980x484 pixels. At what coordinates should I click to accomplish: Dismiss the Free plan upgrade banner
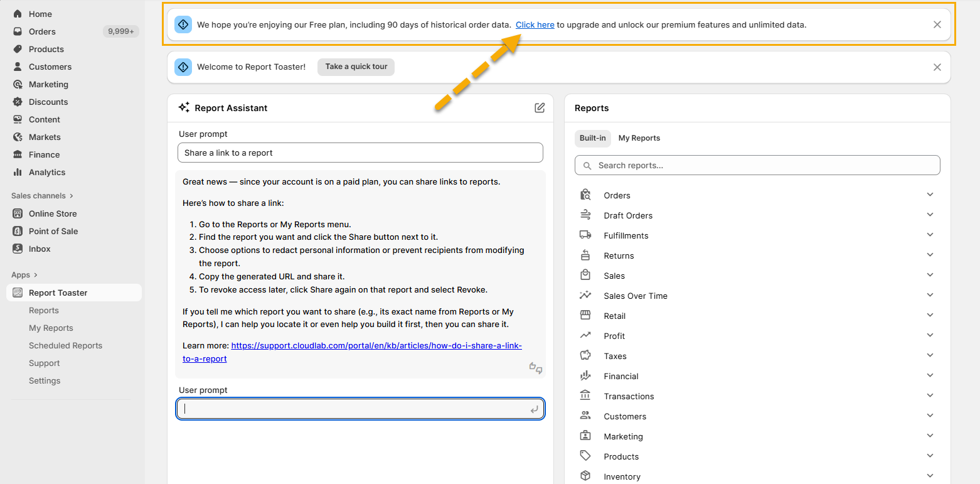(x=937, y=24)
